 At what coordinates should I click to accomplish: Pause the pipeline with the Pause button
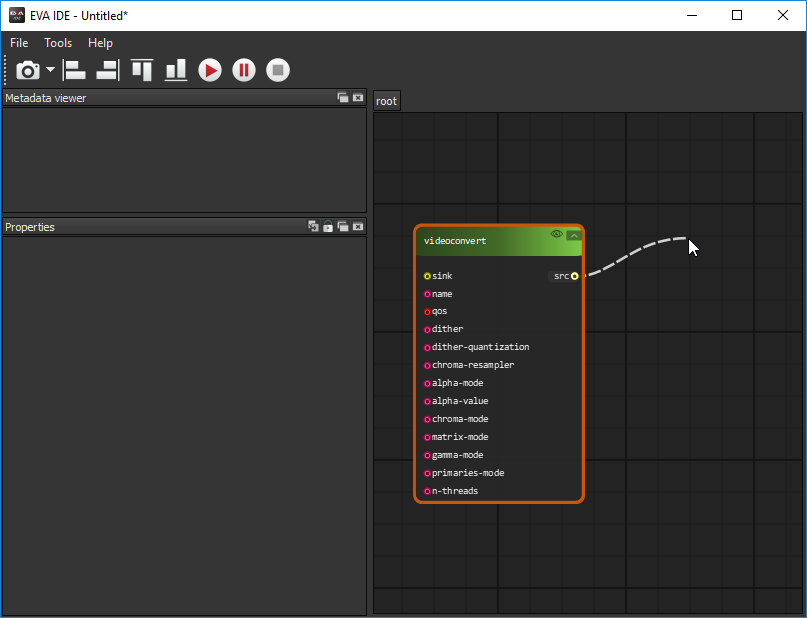(x=244, y=70)
